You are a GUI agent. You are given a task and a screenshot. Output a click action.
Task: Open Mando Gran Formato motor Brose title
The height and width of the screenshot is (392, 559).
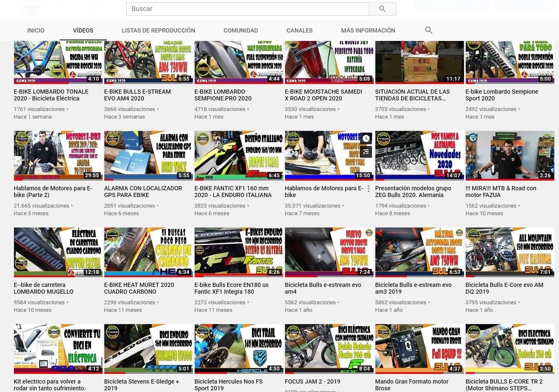pos(412,385)
